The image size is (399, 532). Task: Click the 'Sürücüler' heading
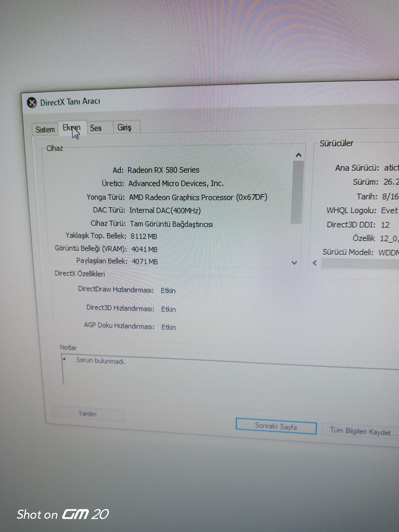pos(336,143)
